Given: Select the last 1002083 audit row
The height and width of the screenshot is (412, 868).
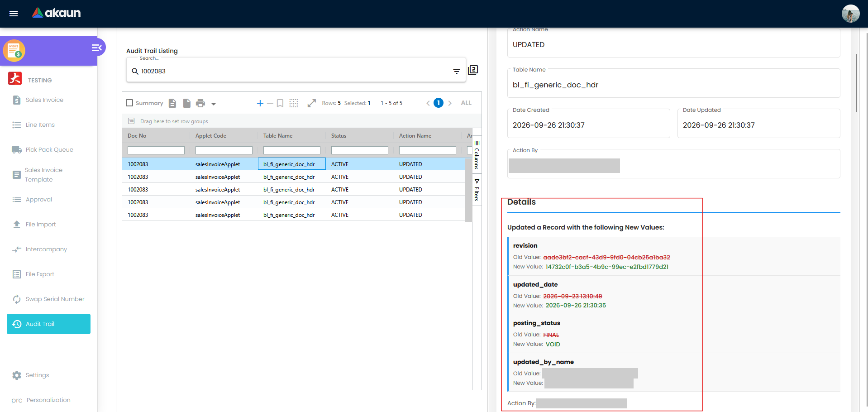Looking at the screenshot, I should point(294,215).
